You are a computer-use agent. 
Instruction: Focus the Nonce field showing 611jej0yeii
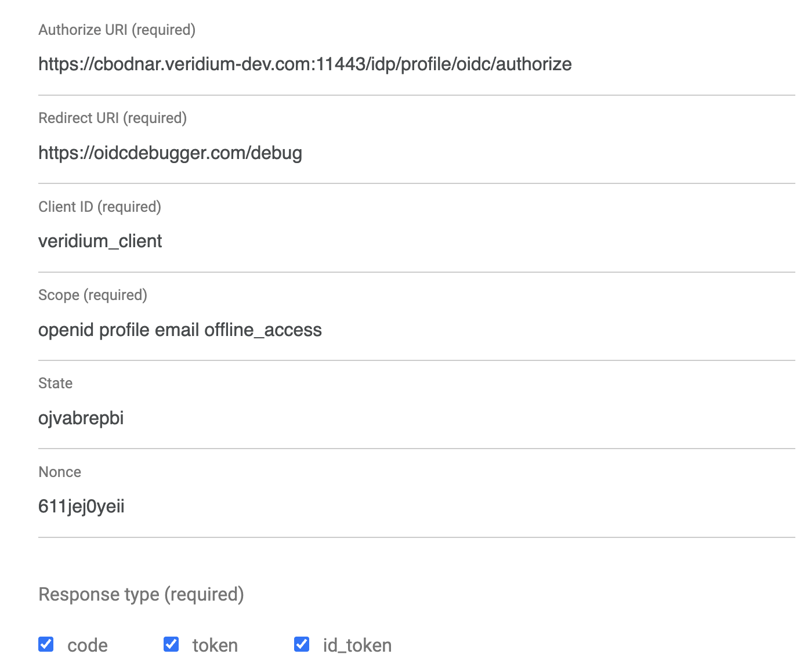click(x=416, y=507)
